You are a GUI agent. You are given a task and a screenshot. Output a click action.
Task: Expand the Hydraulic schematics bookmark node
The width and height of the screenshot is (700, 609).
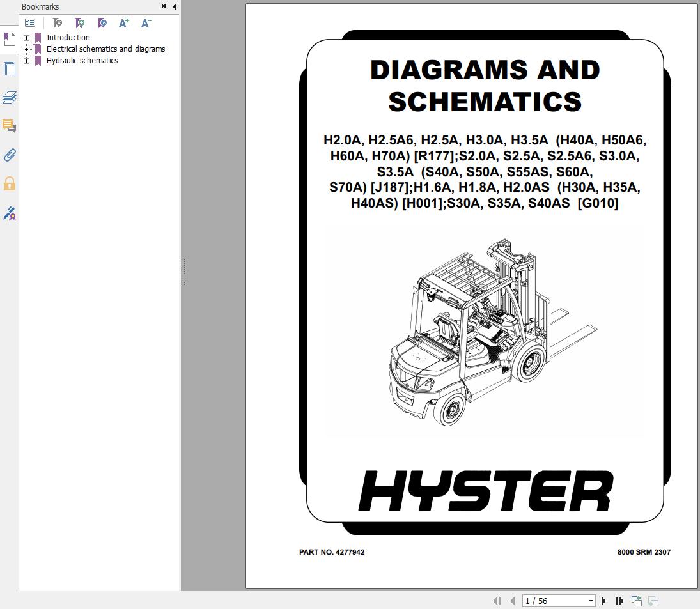point(26,61)
